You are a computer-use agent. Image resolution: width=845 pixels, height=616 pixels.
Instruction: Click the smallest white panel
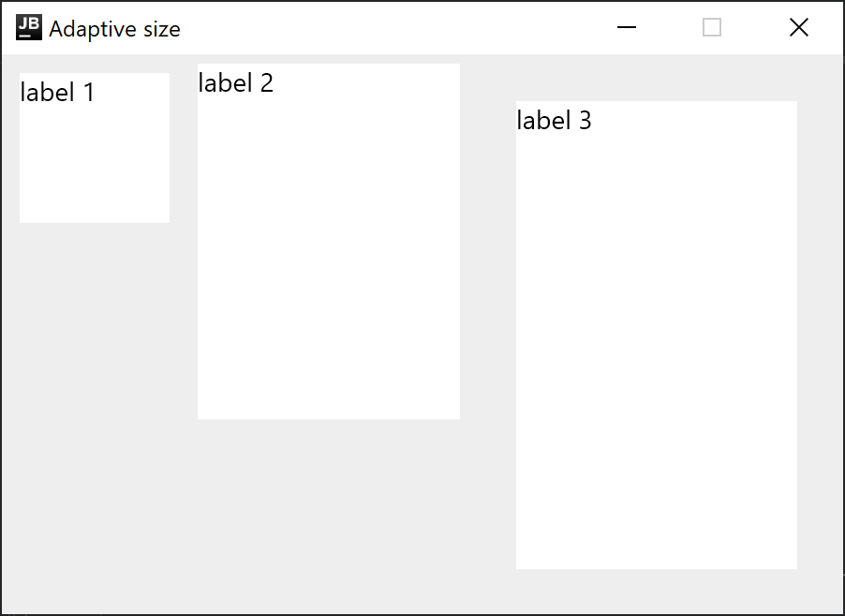pos(94,147)
